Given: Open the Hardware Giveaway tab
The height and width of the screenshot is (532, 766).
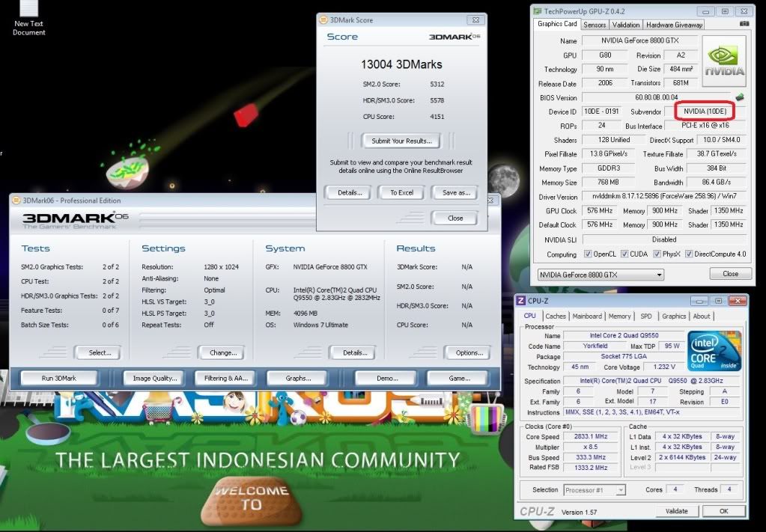Looking at the screenshot, I should click(x=674, y=25).
